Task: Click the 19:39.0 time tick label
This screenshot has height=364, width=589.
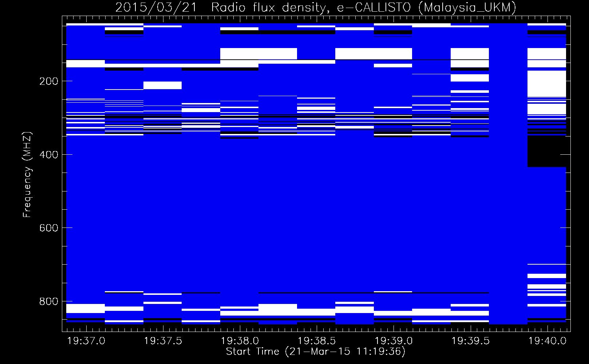Action: (x=394, y=341)
